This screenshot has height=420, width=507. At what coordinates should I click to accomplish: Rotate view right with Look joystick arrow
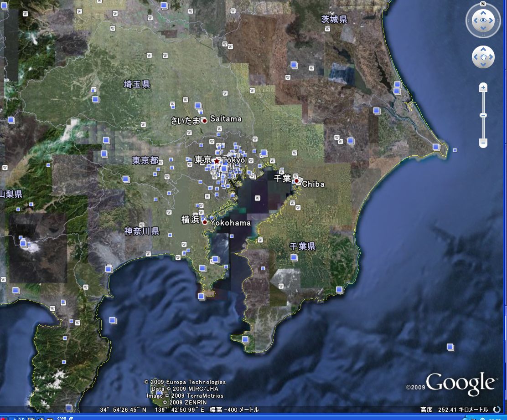point(491,20)
